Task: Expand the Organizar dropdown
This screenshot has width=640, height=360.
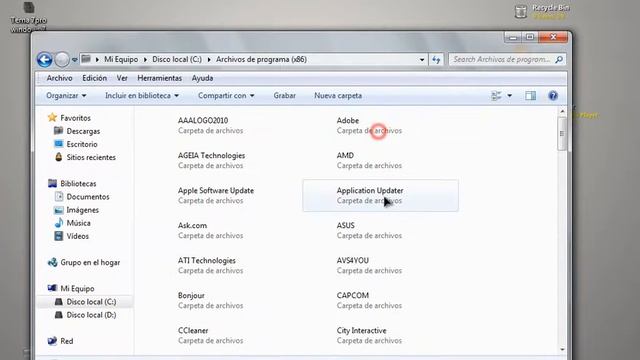Action: pos(66,96)
